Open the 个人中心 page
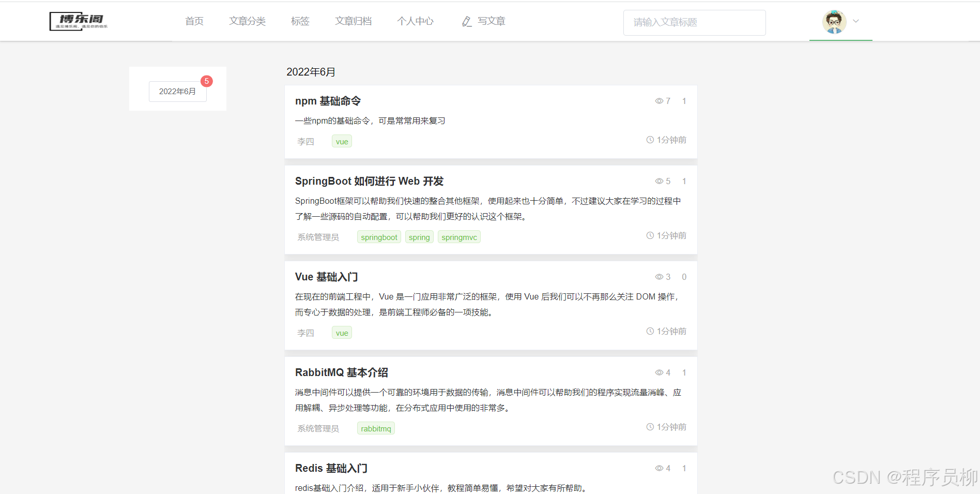The width and height of the screenshot is (980, 494). tap(415, 21)
